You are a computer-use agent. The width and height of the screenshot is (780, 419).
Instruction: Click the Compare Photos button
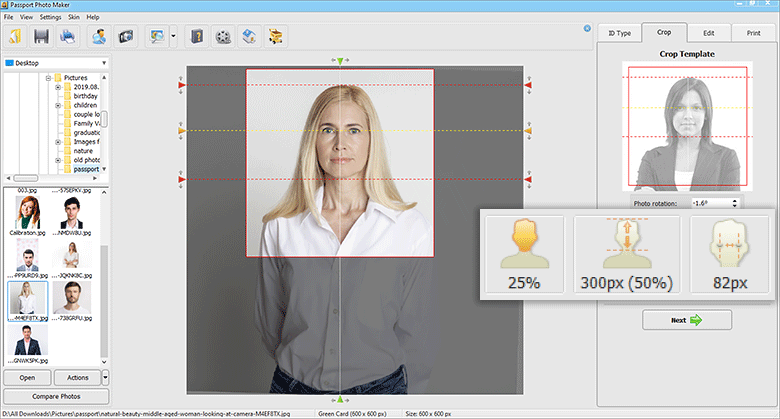(x=56, y=397)
